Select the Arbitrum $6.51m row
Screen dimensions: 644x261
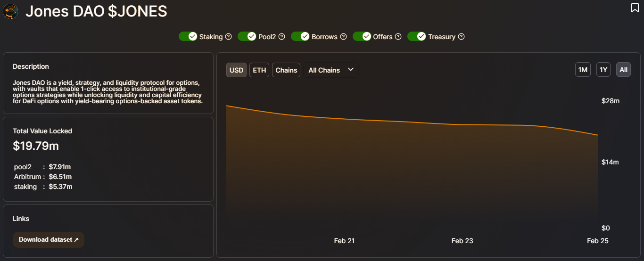point(43,177)
